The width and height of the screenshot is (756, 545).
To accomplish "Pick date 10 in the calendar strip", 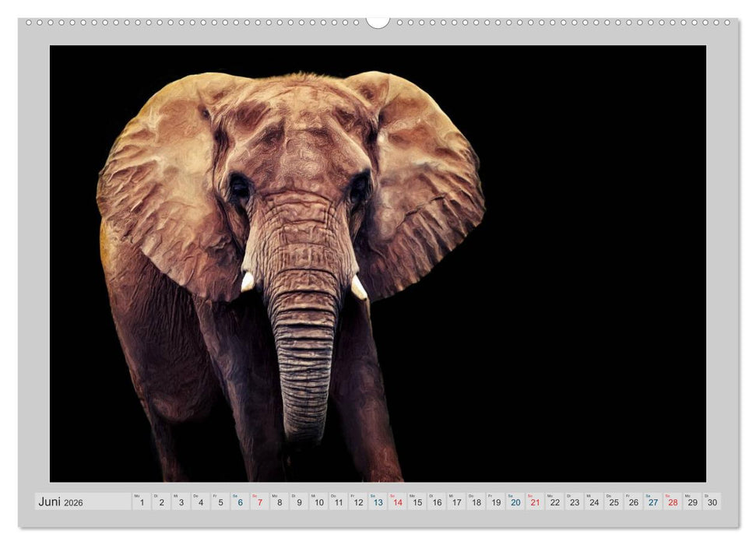I will click(318, 502).
